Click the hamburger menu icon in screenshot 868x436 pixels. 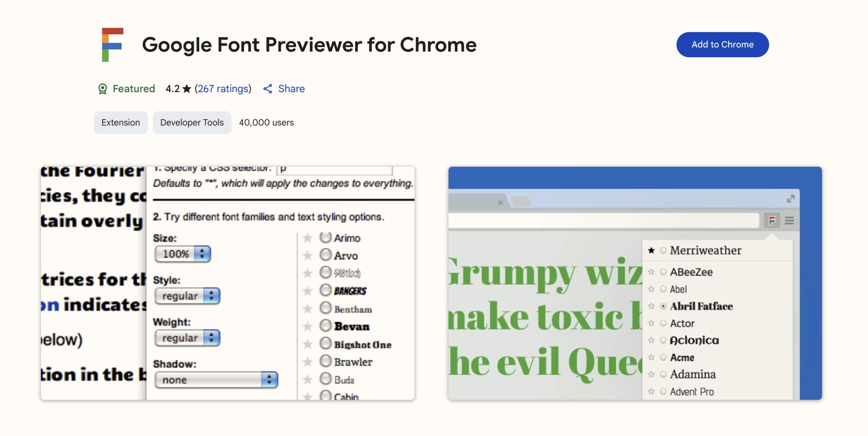[x=789, y=221]
